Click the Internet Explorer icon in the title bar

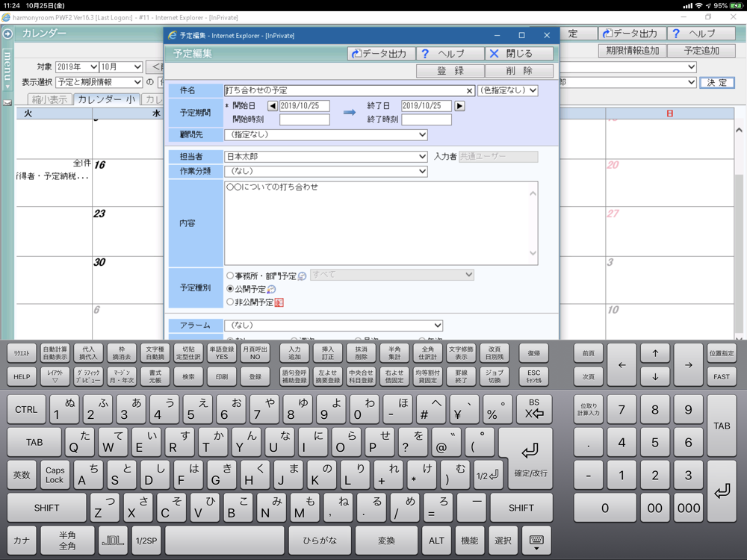tap(6, 18)
